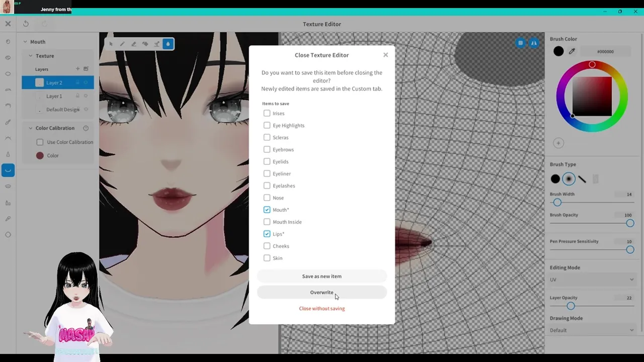Uncheck the Mouth* checkbox
Screen dimensions: 644x362
(267, 210)
